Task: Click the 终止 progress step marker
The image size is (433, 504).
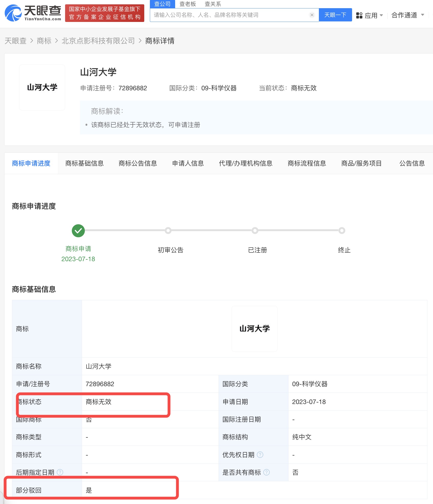Action: click(x=342, y=231)
